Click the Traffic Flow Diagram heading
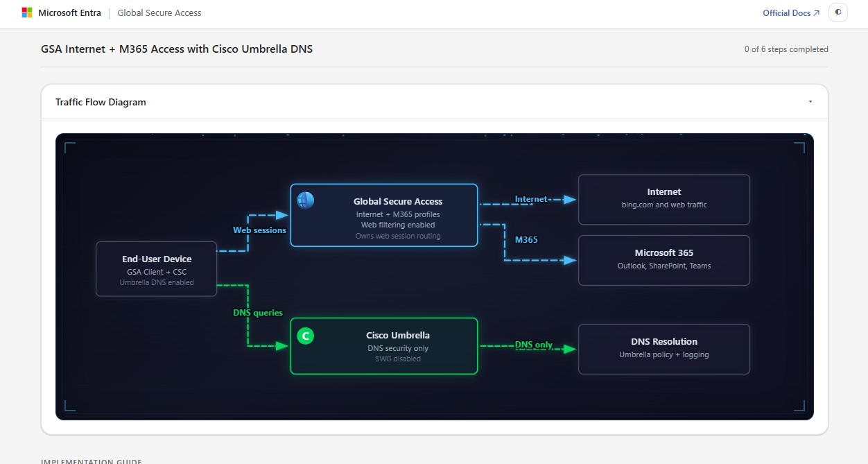 pos(101,102)
